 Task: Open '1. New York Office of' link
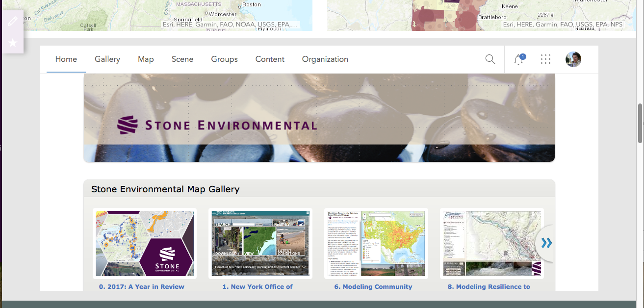coord(258,287)
